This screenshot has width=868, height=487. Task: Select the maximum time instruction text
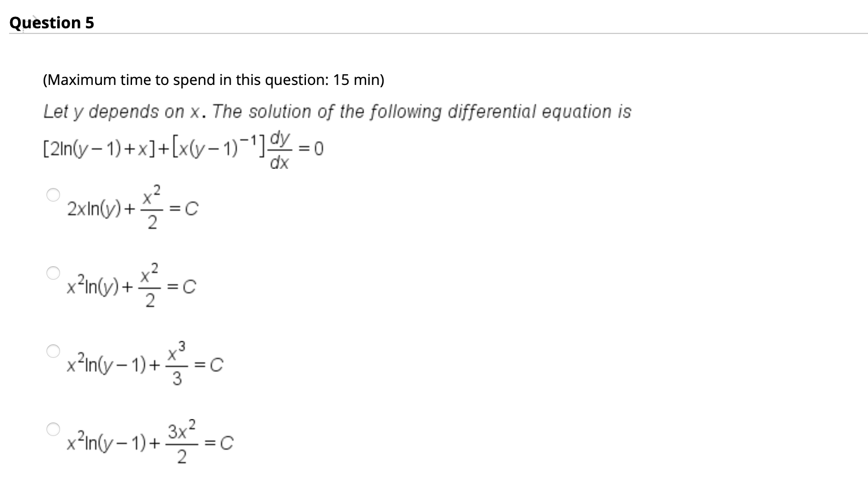click(x=212, y=80)
